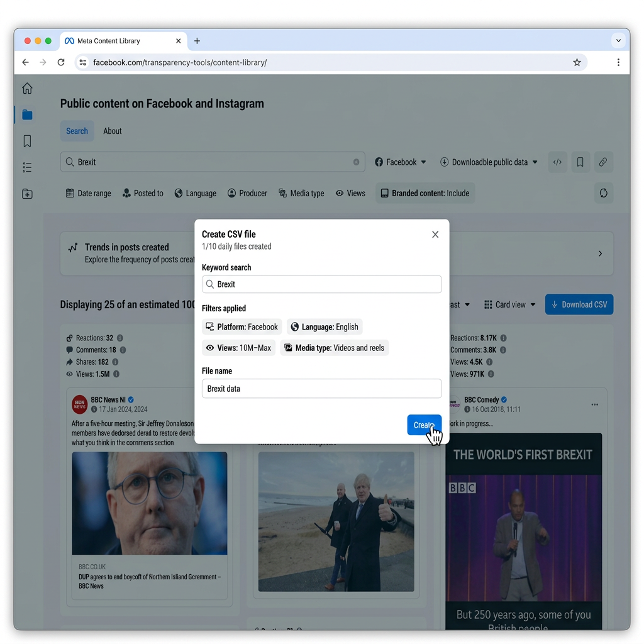The height and width of the screenshot is (644, 644).
Task: Open the list icon in sidebar
Action: click(27, 167)
